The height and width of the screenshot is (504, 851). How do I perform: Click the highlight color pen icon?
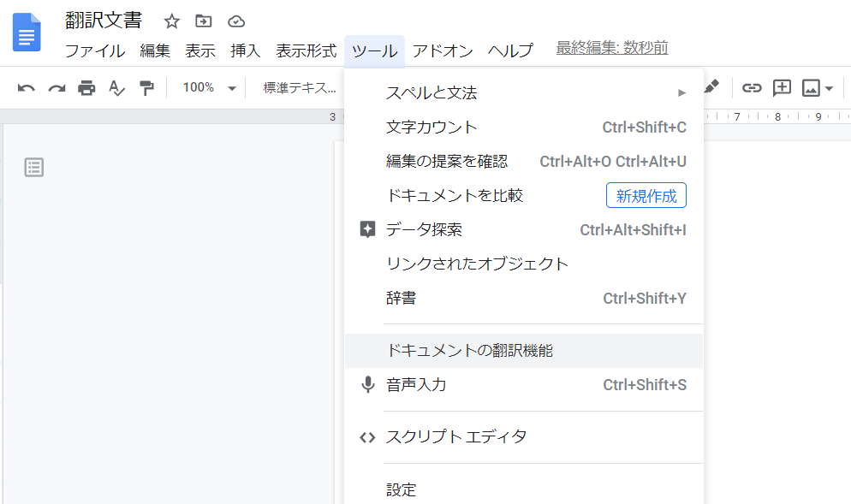point(711,86)
